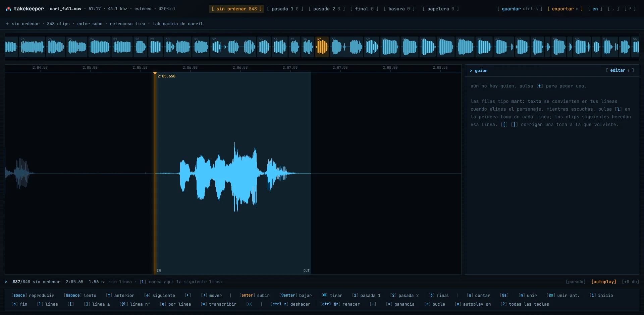Click the down-arrow 'siguiente' shortcut
644x315 pixels.
(160, 295)
